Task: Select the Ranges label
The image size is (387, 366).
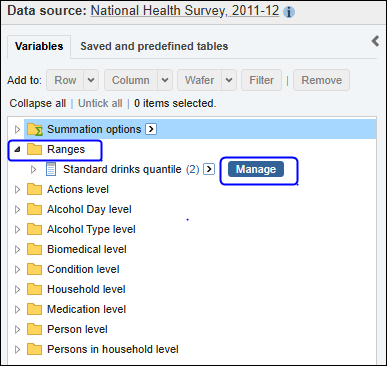Action: [66, 149]
